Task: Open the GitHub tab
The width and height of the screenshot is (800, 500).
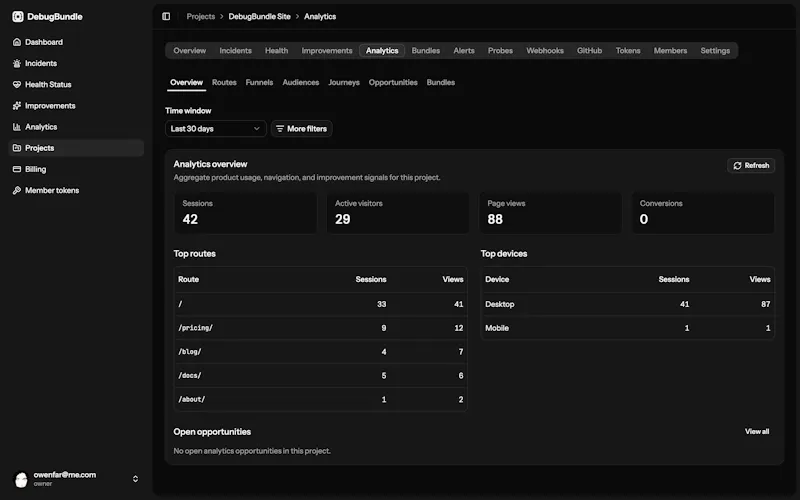Action: point(589,51)
